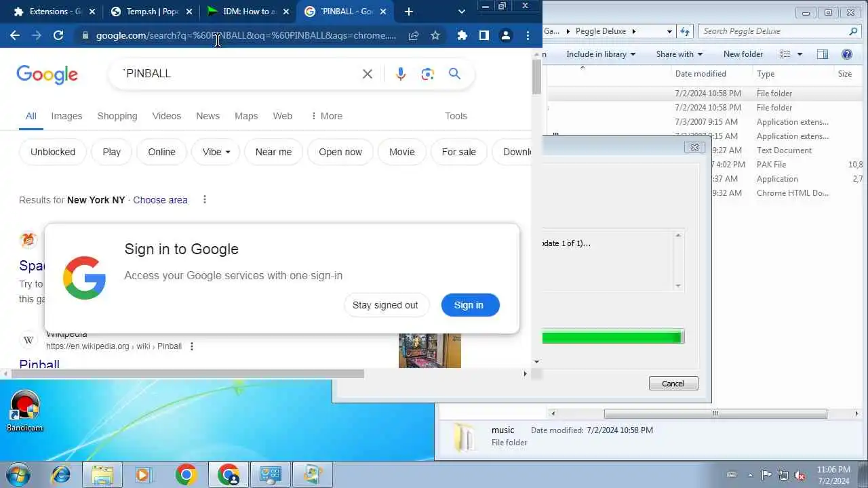Select the News search tab
This screenshot has width=868, height=488.
click(208, 116)
